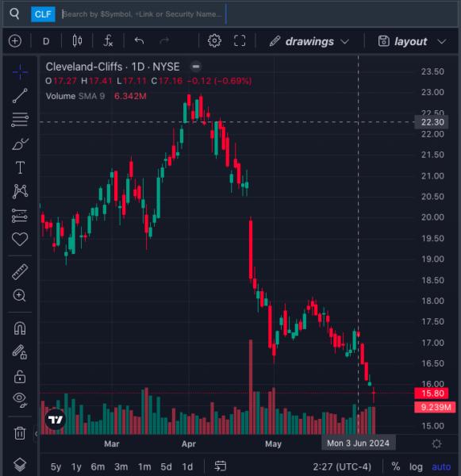Select the crosshair cursor tool

(x=20, y=72)
